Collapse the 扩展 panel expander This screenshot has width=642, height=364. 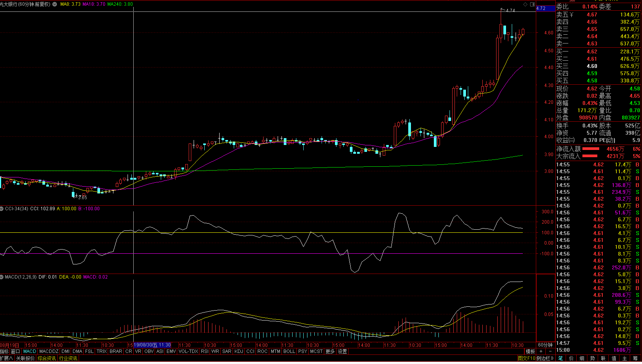(6, 358)
